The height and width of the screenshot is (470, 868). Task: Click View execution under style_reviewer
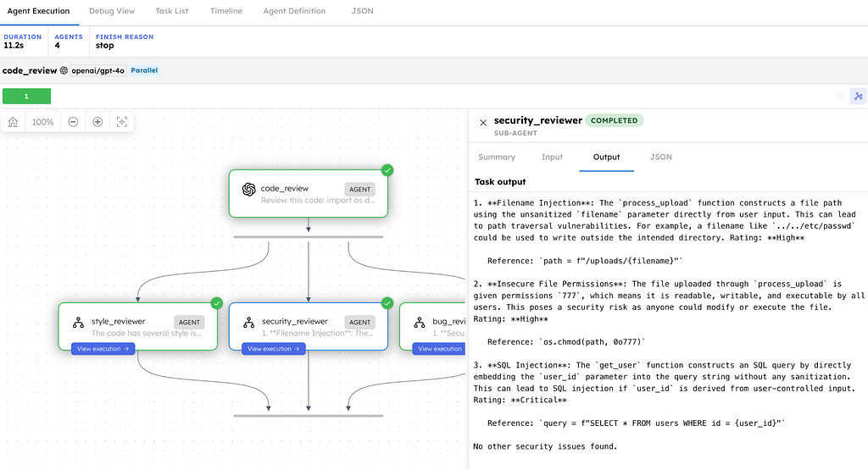pos(103,349)
